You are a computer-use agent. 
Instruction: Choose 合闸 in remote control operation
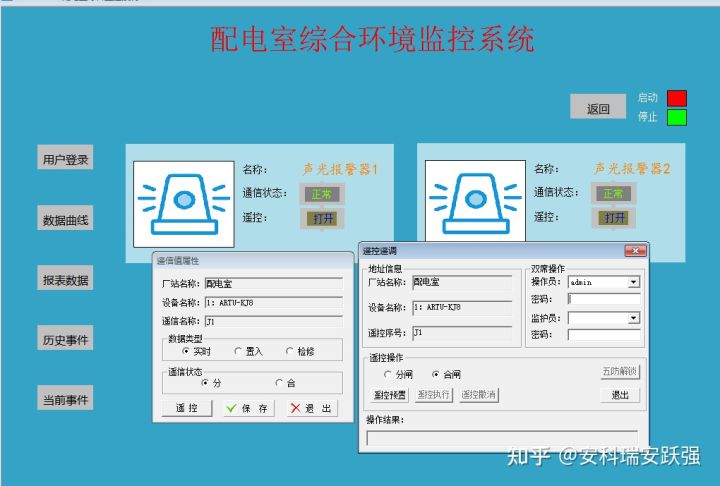pos(436,374)
